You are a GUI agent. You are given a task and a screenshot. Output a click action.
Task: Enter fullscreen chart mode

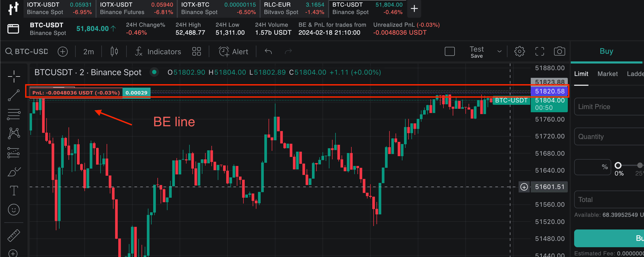[540, 51]
